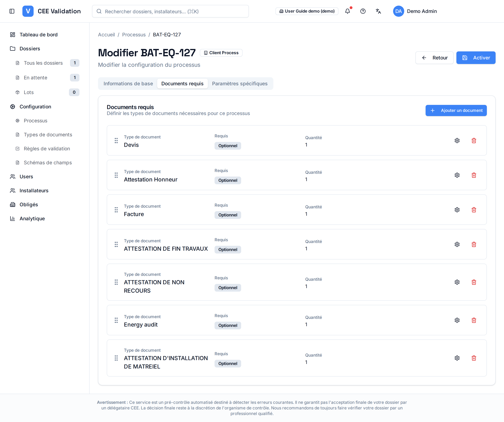The height and width of the screenshot is (422, 504).
Task: Delete the Energy audit row
Action: [474, 320]
